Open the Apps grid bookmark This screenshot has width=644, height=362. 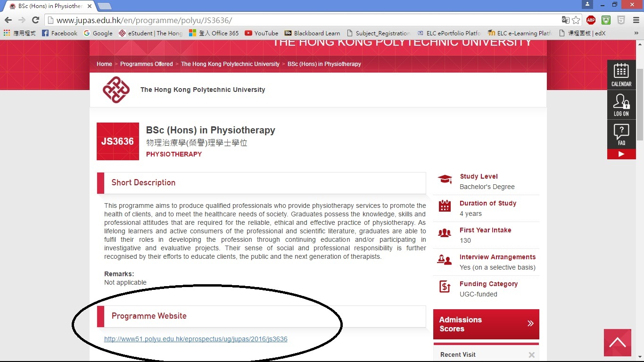point(19,33)
